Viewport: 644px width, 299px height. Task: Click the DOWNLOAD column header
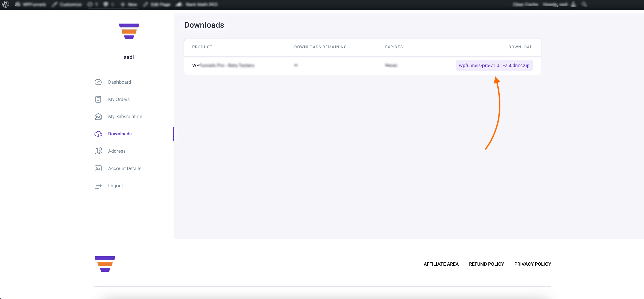coord(520,47)
